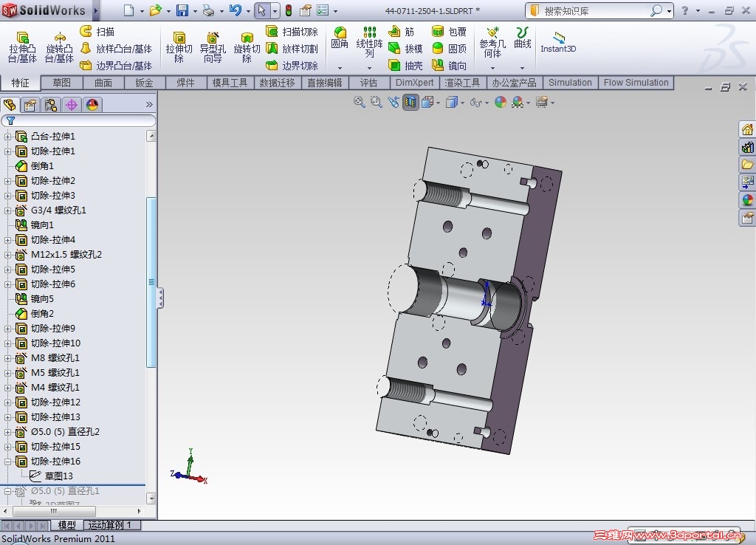This screenshot has height=545, width=756.
Task: Open the ConfigurationManager tab icon
Action: [x=51, y=105]
